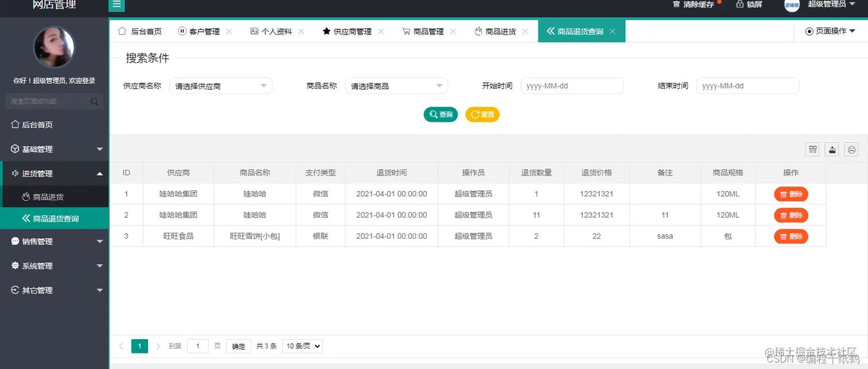
Task: Switch to the 后台首页 tab
Action: tap(139, 32)
